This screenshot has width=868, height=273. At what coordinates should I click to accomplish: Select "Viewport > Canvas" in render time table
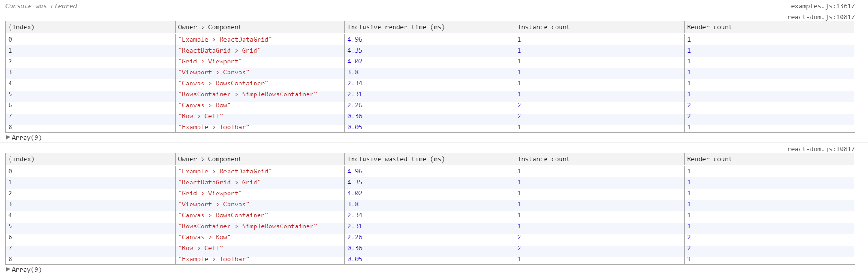coord(213,72)
